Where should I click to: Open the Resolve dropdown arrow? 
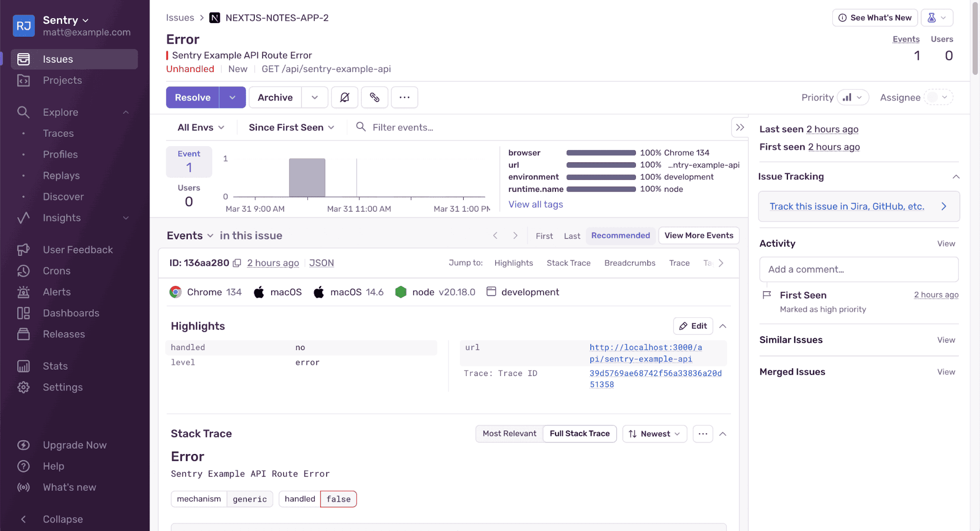click(232, 98)
